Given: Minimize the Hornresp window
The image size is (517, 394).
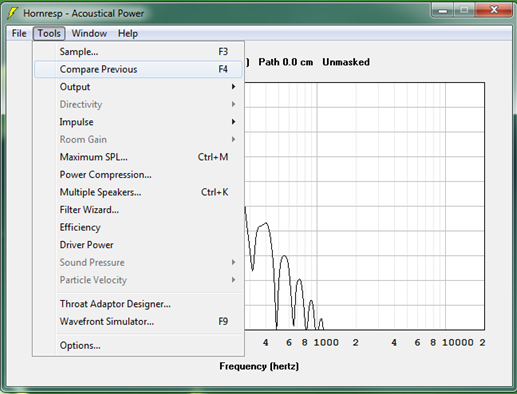Looking at the screenshot, I should pos(443,10).
